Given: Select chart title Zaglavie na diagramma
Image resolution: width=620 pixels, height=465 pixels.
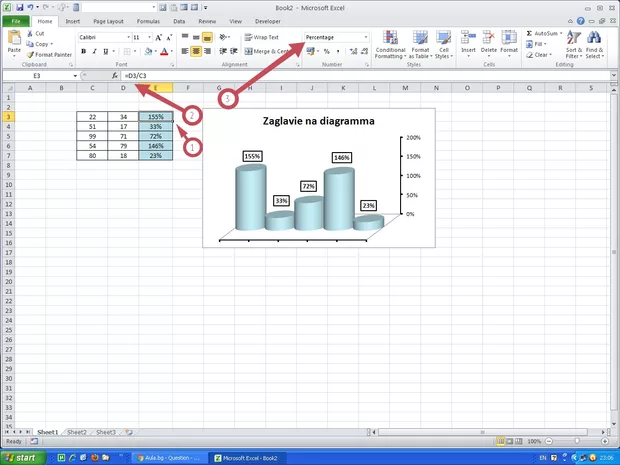Looking at the screenshot, I should click(318, 121).
